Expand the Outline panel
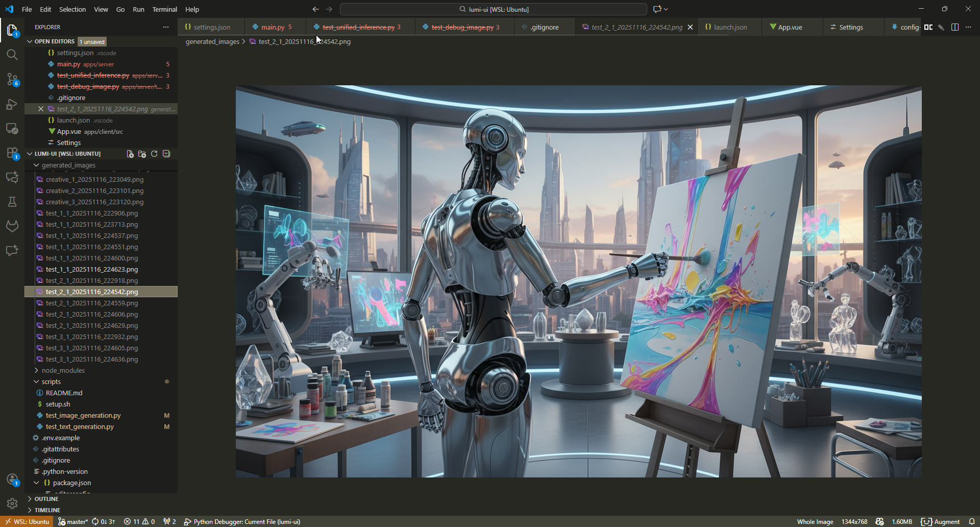The width and height of the screenshot is (980, 527). (x=46, y=499)
